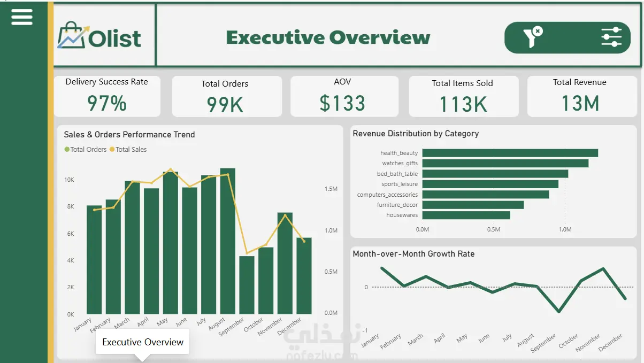Select the March orders bar
Viewport: 644px width, 363px height.
click(x=132, y=248)
